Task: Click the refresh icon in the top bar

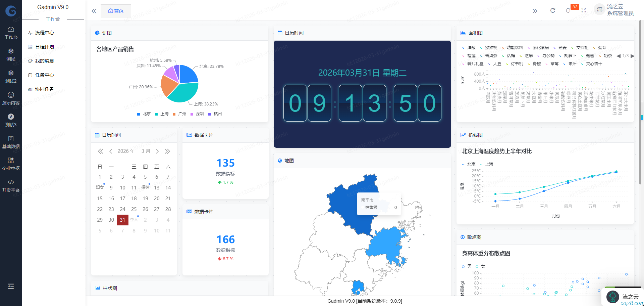Action: 552,10
